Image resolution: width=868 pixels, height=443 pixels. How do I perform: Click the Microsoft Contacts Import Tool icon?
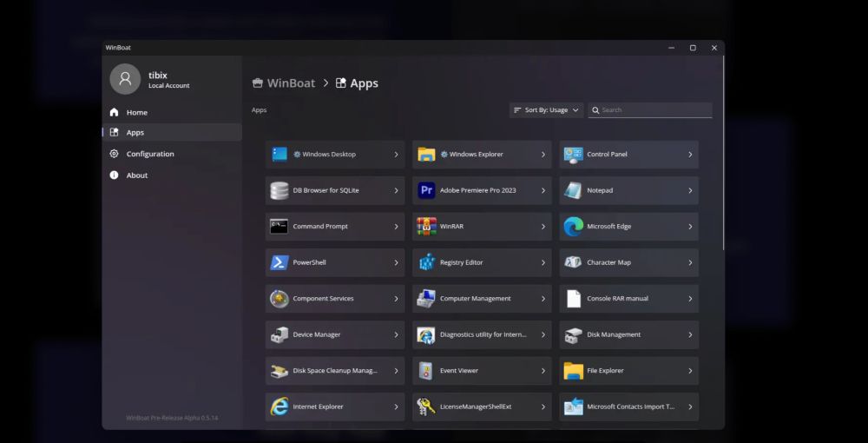click(x=574, y=407)
